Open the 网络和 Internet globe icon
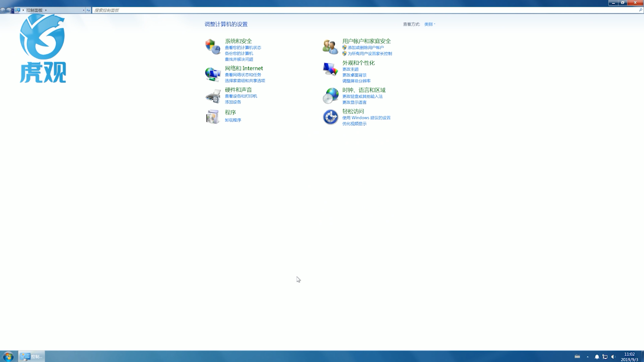 (x=213, y=74)
